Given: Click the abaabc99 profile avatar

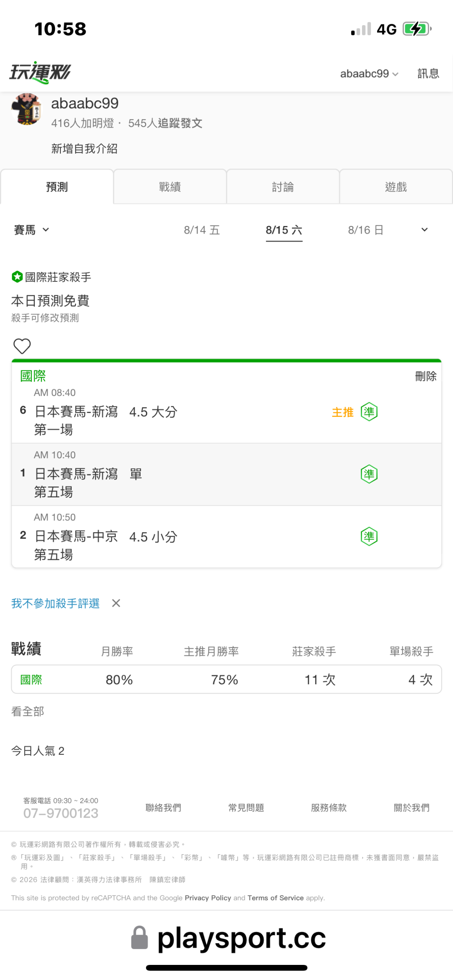Looking at the screenshot, I should (x=26, y=109).
